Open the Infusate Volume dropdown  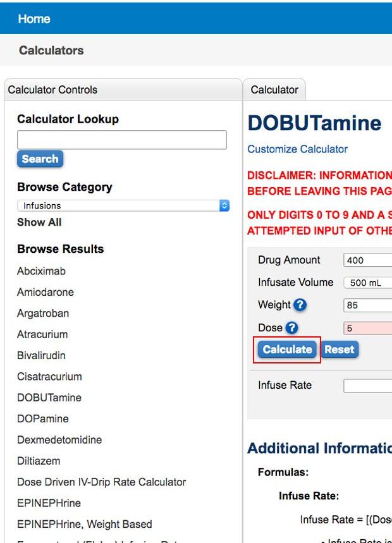coord(367,283)
